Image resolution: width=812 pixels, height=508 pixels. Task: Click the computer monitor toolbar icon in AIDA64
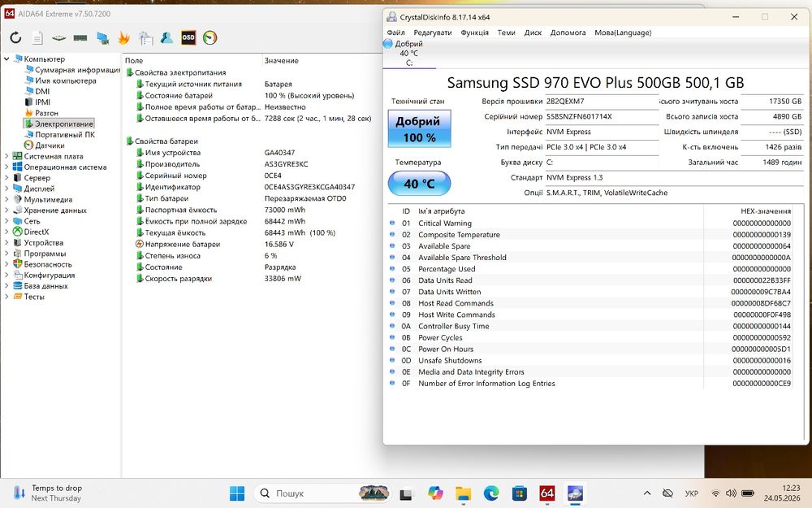102,38
